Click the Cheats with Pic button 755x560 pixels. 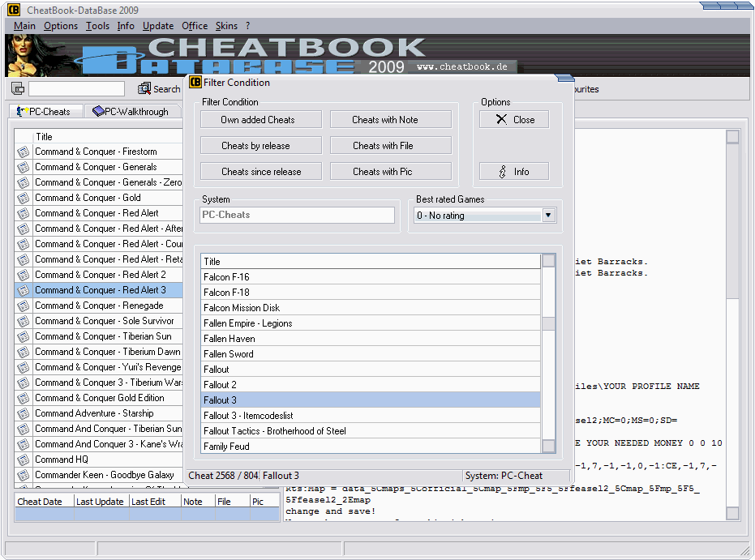[391, 172]
